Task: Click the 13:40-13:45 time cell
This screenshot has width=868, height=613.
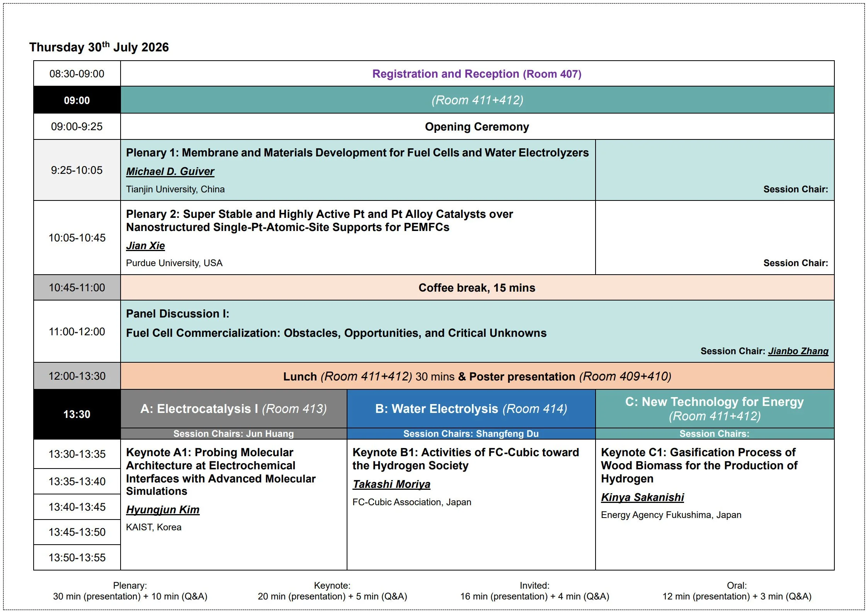Action: click(77, 507)
